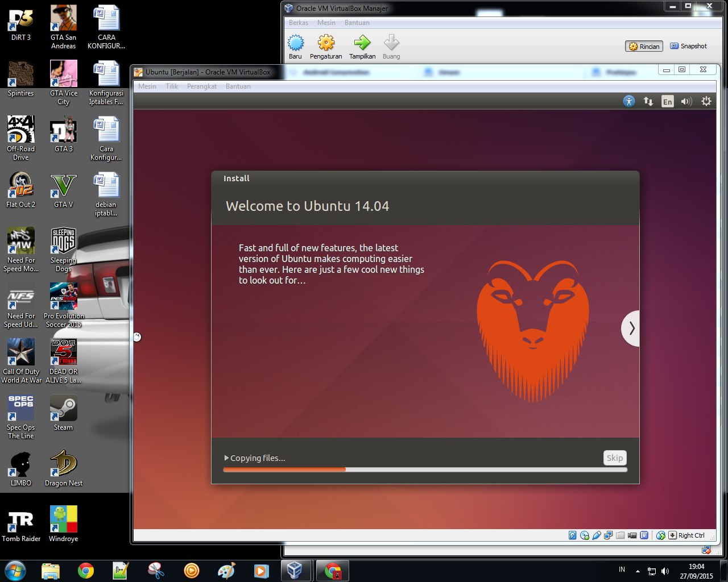Click the hard disk activity status icon
728x582 pixels.
572,535
